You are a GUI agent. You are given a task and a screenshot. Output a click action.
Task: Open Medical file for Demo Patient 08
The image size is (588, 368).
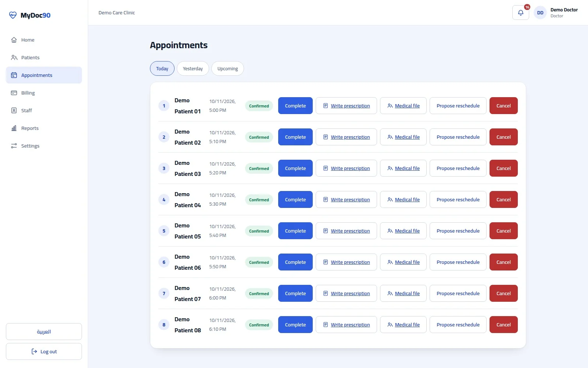point(403,325)
